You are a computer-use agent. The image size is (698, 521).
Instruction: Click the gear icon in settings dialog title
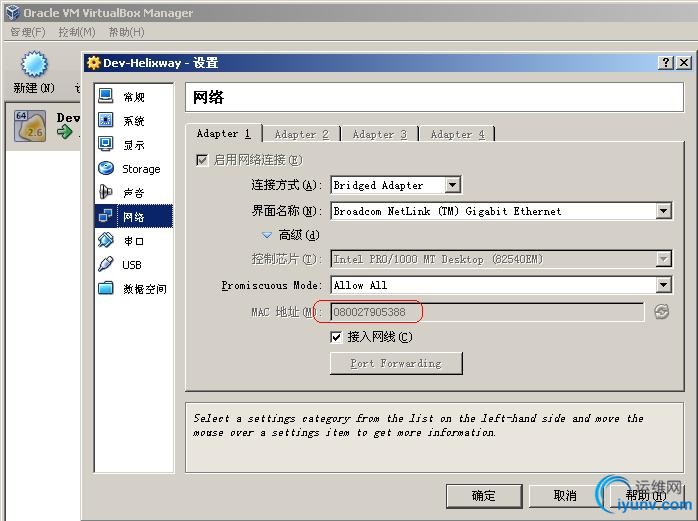tap(93, 63)
